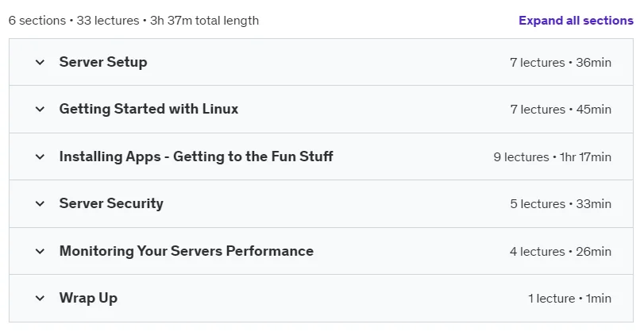
Task: Click the chevron beside Server Setup
Action: 40,63
